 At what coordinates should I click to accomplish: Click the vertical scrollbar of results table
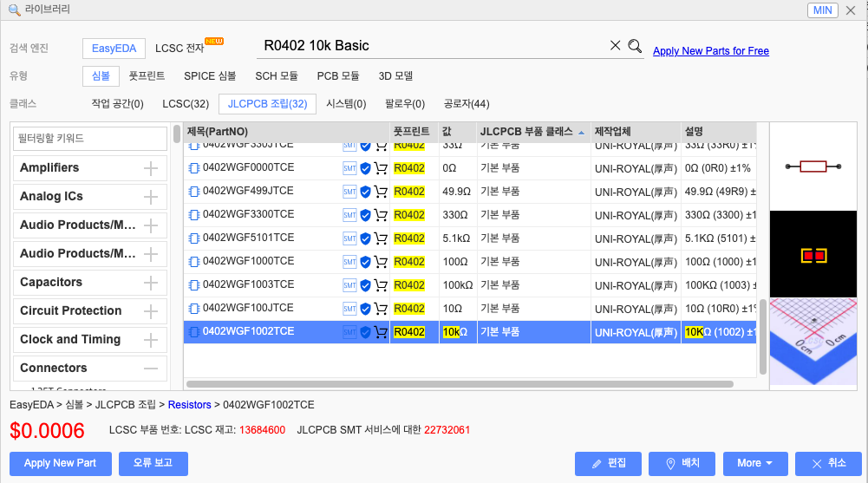click(x=763, y=336)
